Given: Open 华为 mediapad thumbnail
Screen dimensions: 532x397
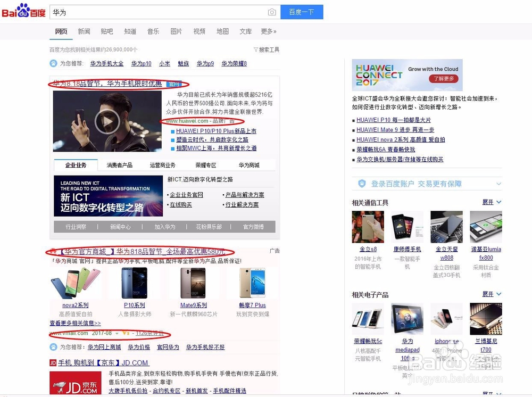Looking at the screenshot, I should [x=407, y=319].
